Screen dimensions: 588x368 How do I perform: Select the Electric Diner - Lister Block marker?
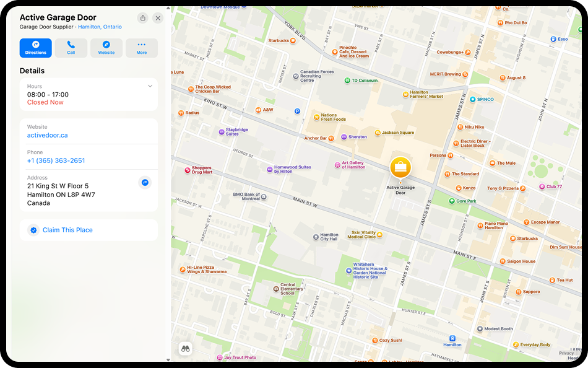click(456, 143)
